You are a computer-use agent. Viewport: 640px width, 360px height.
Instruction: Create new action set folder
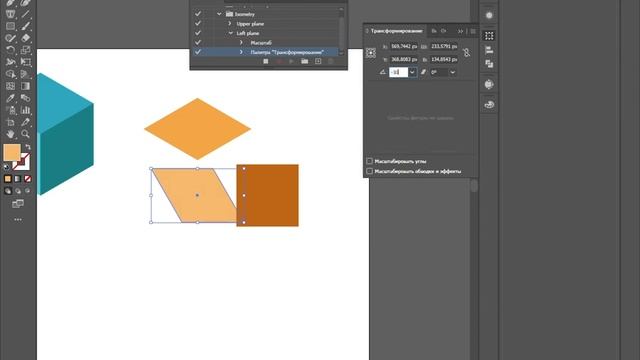click(x=304, y=61)
